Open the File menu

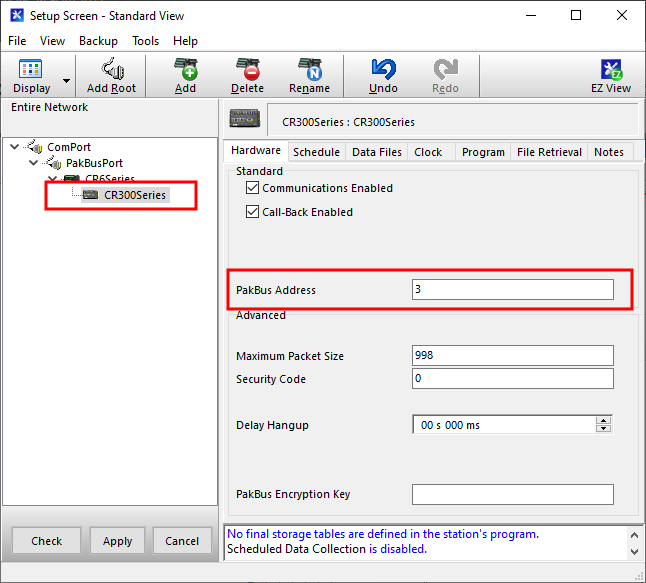point(17,41)
